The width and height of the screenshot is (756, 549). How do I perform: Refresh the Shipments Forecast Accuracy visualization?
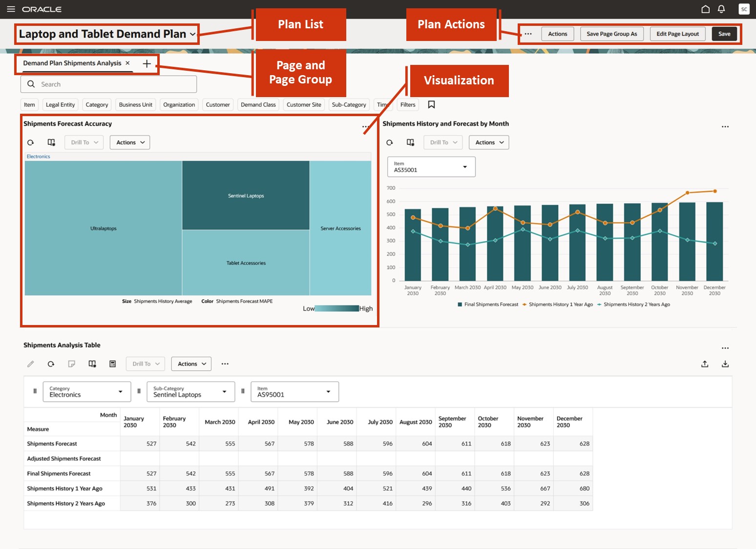click(x=31, y=142)
